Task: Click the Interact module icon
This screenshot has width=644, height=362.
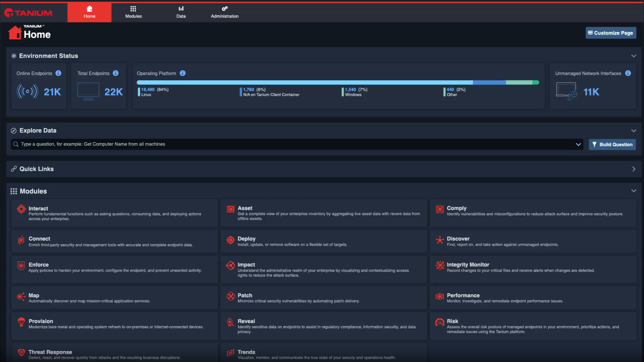Action: [x=21, y=209]
